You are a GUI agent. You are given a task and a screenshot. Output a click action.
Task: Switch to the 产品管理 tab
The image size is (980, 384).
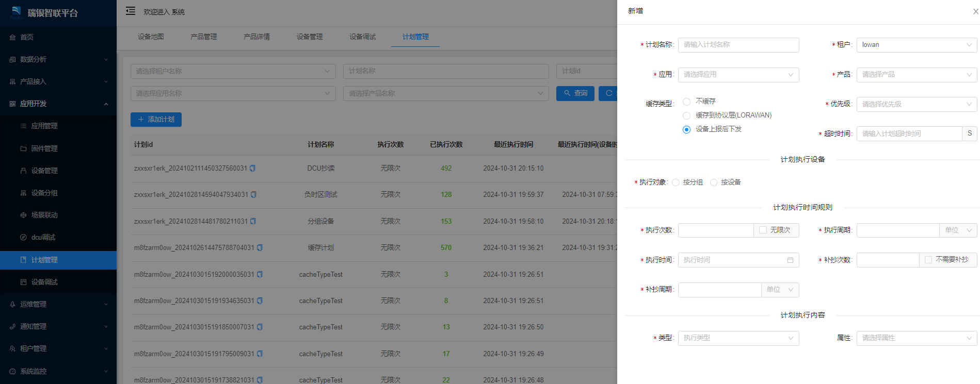click(204, 37)
